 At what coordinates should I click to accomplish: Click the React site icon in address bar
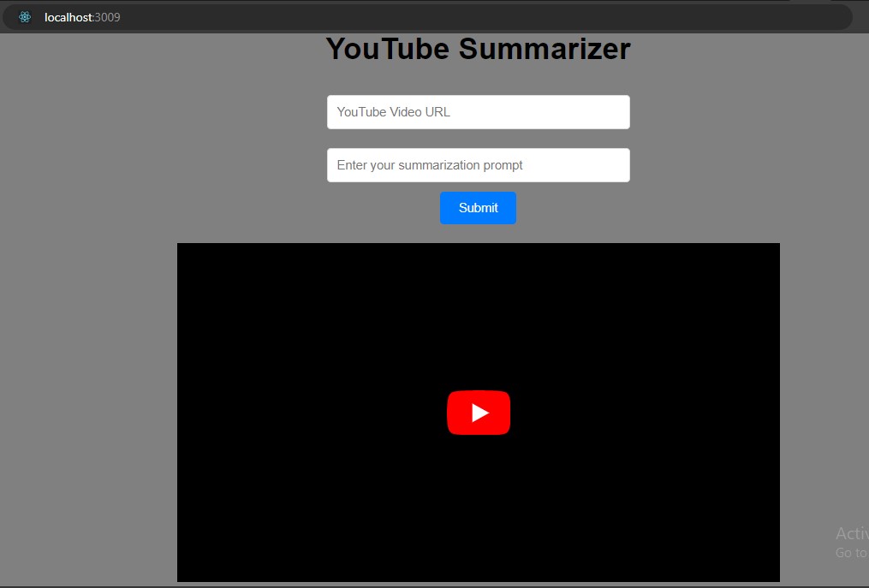click(24, 17)
